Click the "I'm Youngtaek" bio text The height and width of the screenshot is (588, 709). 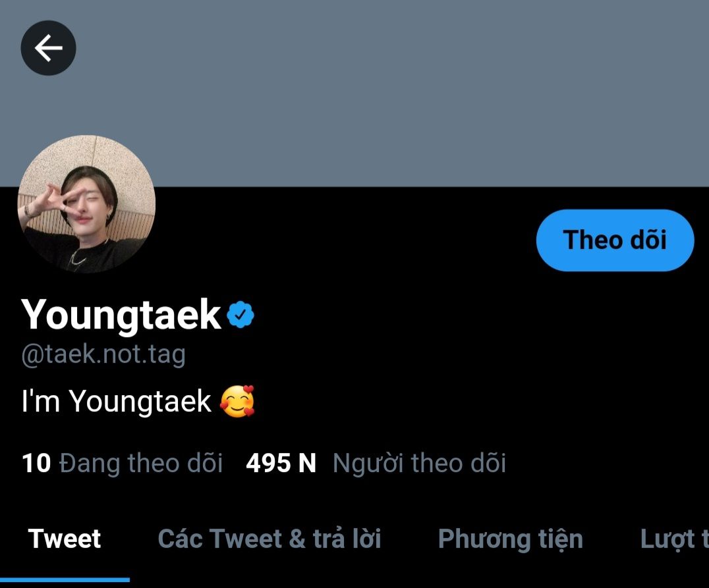pyautogui.click(x=117, y=401)
